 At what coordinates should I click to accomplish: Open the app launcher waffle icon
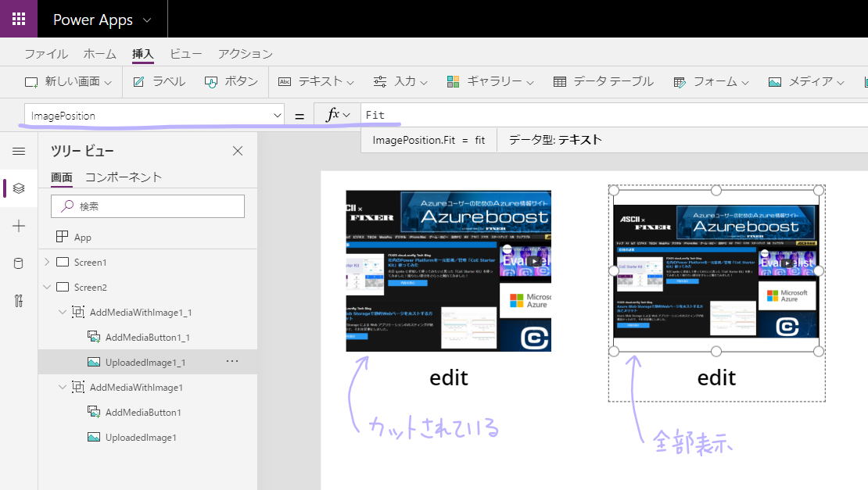click(x=19, y=20)
